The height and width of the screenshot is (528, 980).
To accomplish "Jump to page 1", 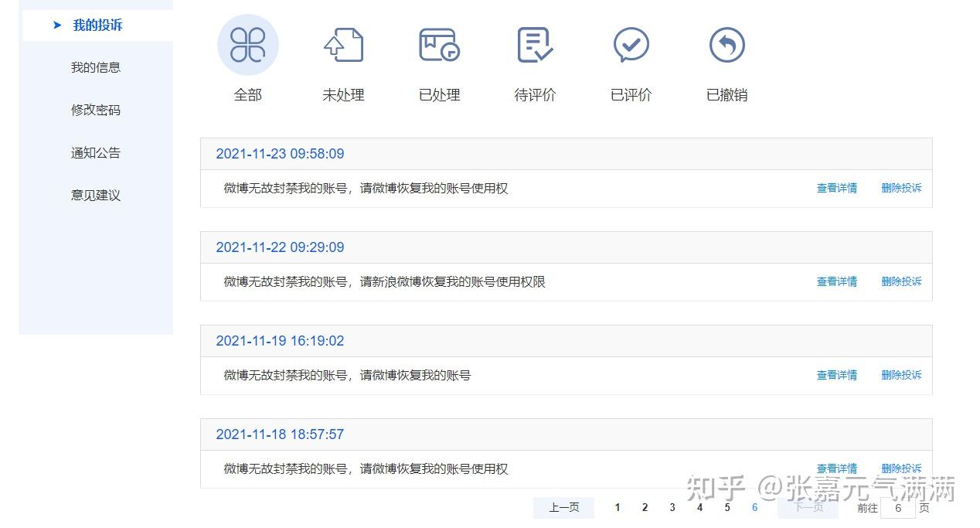I will click(618, 507).
